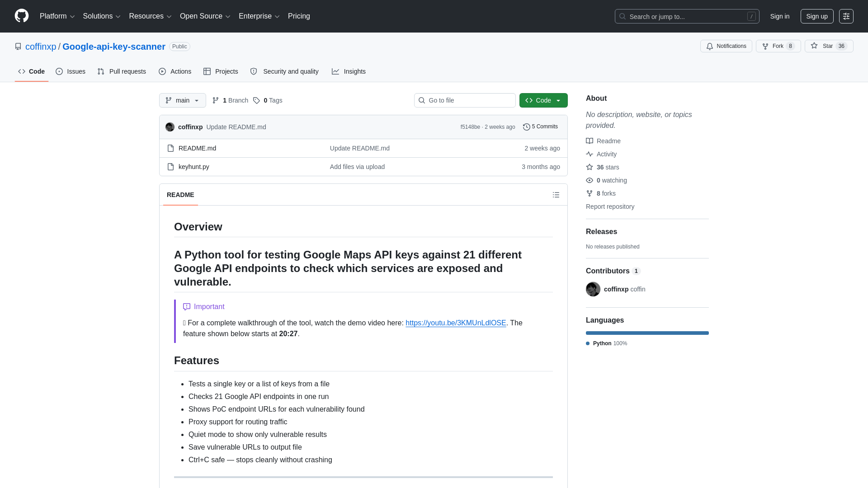Image resolution: width=868 pixels, height=488 pixels.
Task: Click the keyhunt.py file icon
Action: (170, 167)
